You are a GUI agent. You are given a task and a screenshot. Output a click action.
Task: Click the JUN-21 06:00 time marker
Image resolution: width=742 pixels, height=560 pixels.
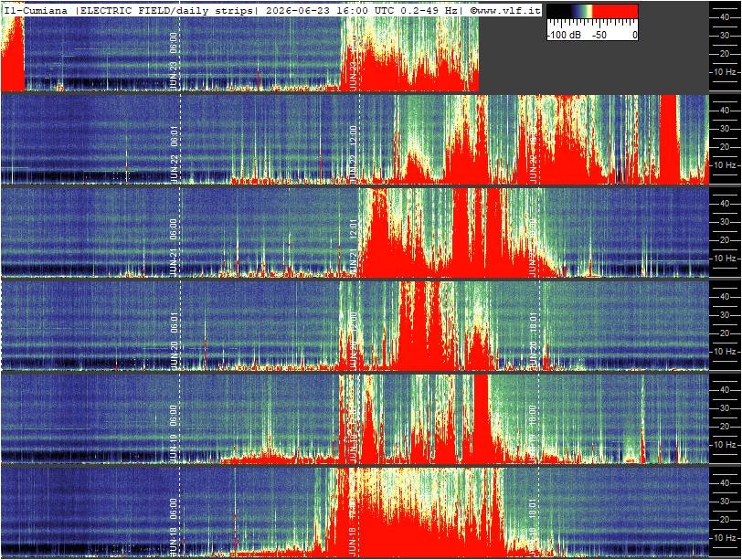(174, 248)
